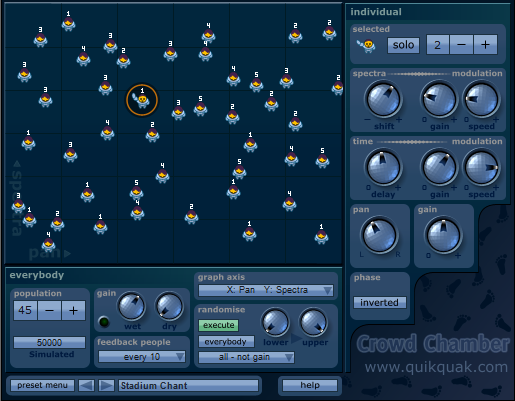Click the everybody dry gain knob
This screenshot has height=401, width=515.
pyautogui.click(x=169, y=307)
